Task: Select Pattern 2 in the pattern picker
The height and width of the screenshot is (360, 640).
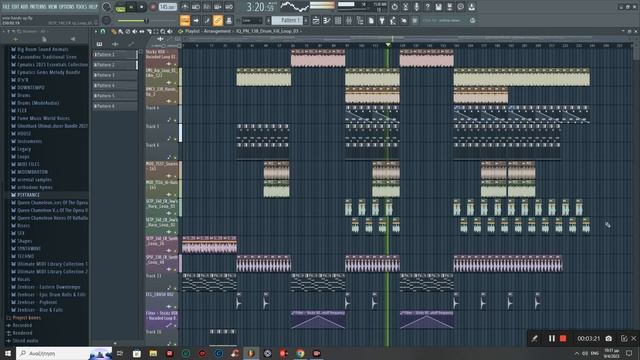Action: tap(115, 65)
